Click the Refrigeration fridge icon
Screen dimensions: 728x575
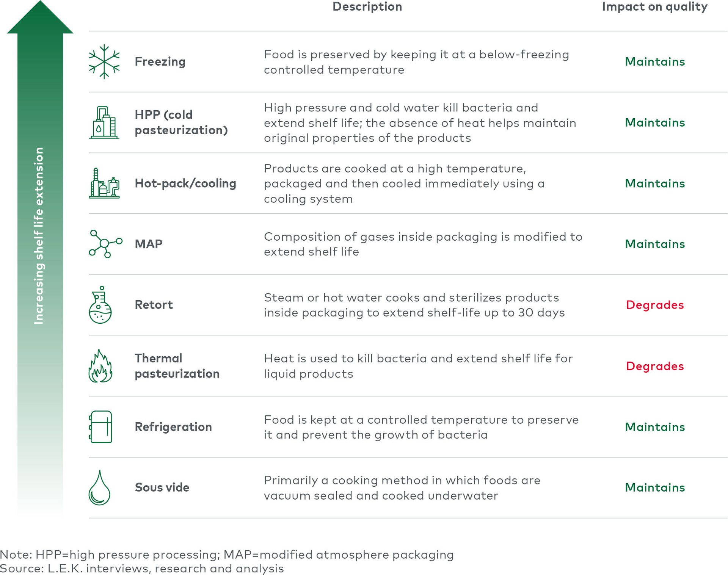(x=100, y=427)
